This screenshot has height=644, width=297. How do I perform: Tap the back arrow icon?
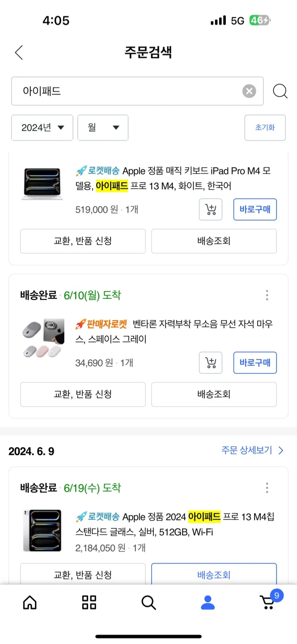(x=19, y=53)
